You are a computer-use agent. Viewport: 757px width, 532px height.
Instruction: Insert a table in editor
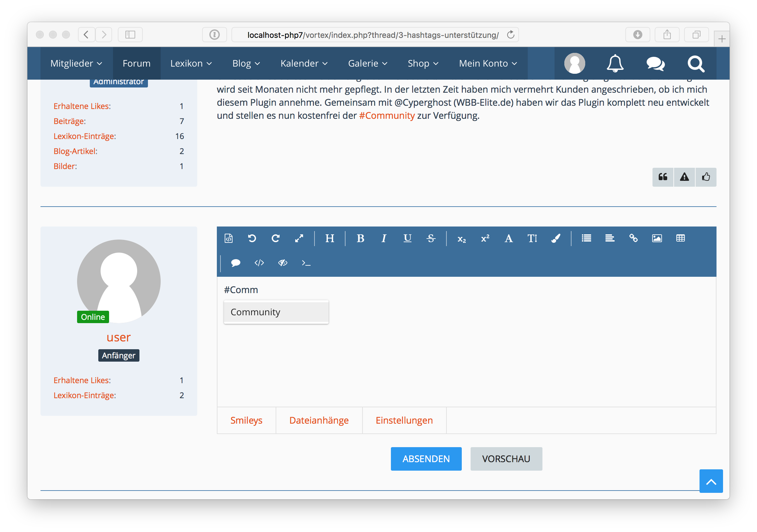coord(681,238)
